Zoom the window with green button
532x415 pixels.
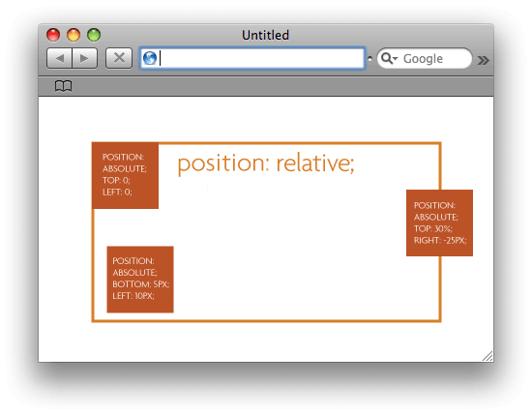(x=94, y=35)
